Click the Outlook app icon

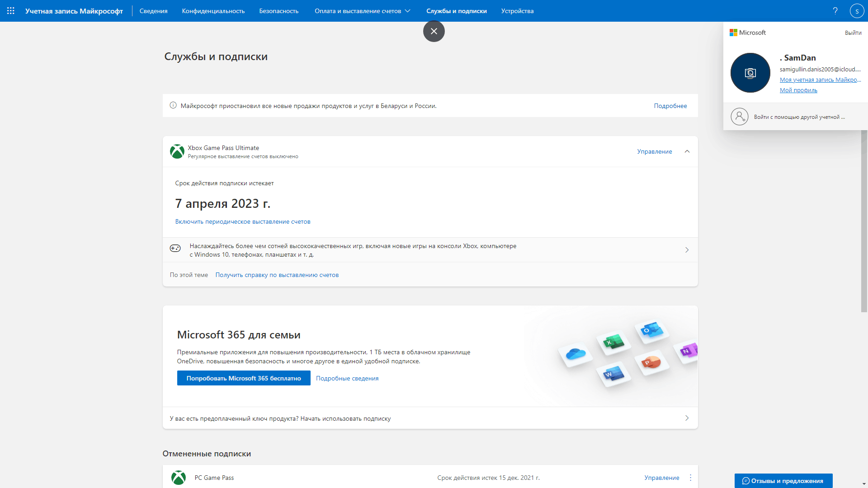click(x=651, y=330)
